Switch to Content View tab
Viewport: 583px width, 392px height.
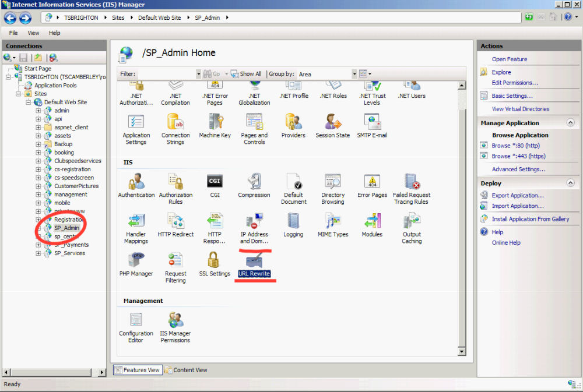point(187,370)
